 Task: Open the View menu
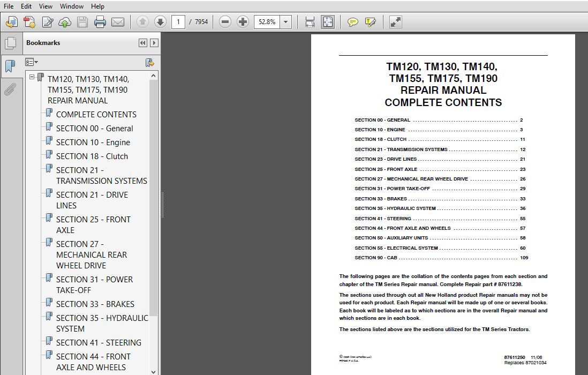coord(46,6)
